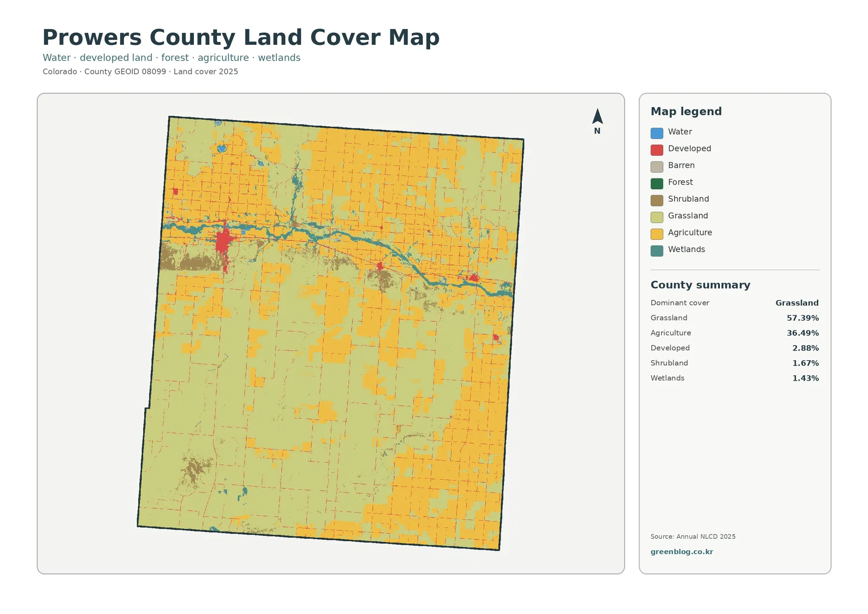Click the '2.88%' developed value
Screen dimensions: 868x614
tap(806, 348)
